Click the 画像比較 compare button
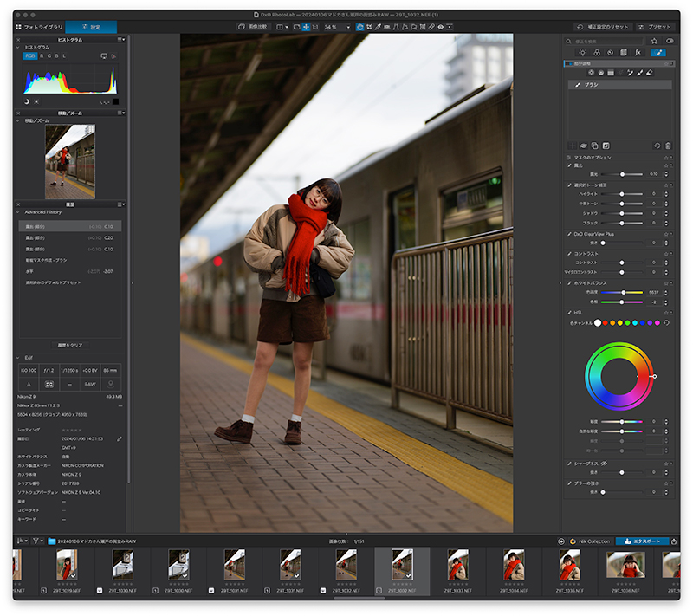The height and width of the screenshot is (616, 693). click(255, 27)
